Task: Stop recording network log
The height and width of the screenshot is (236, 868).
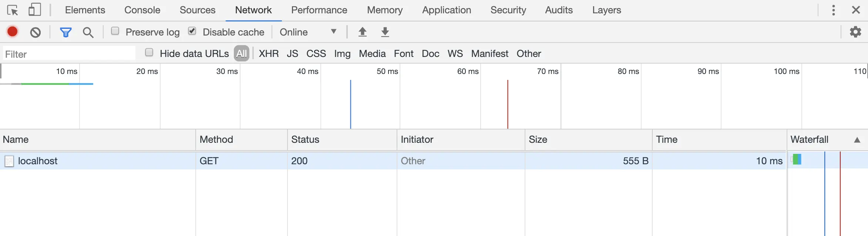Action: pos(13,32)
